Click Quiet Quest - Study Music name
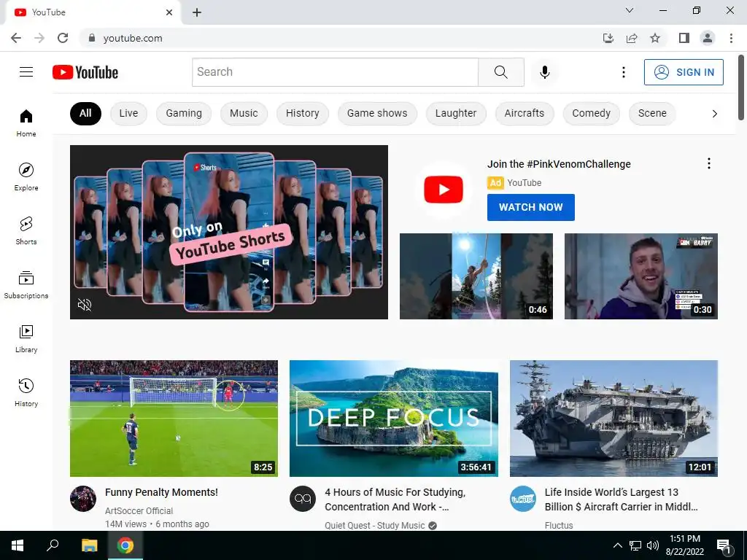Image resolution: width=747 pixels, height=560 pixels. [x=374, y=525]
